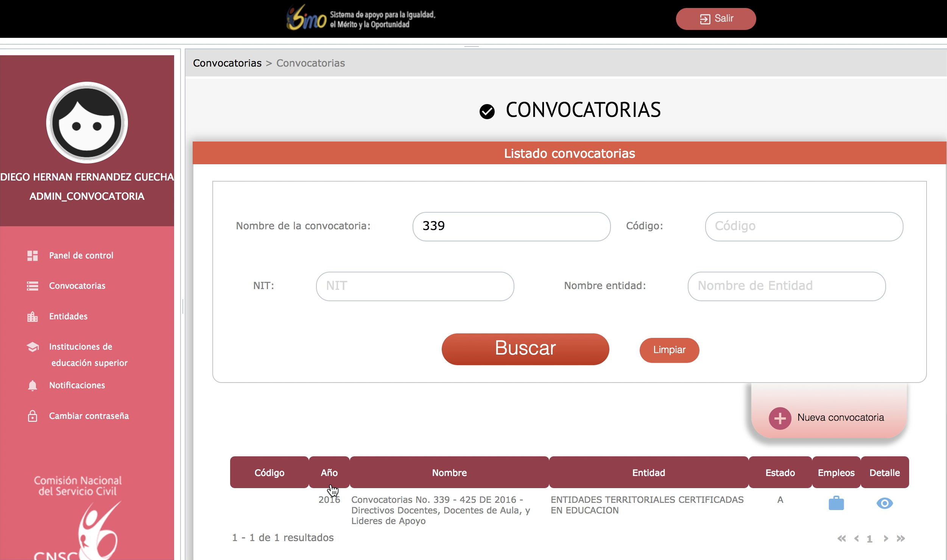Click the Cambiar contraseña lock icon
The image size is (947, 560).
pos(33,416)
